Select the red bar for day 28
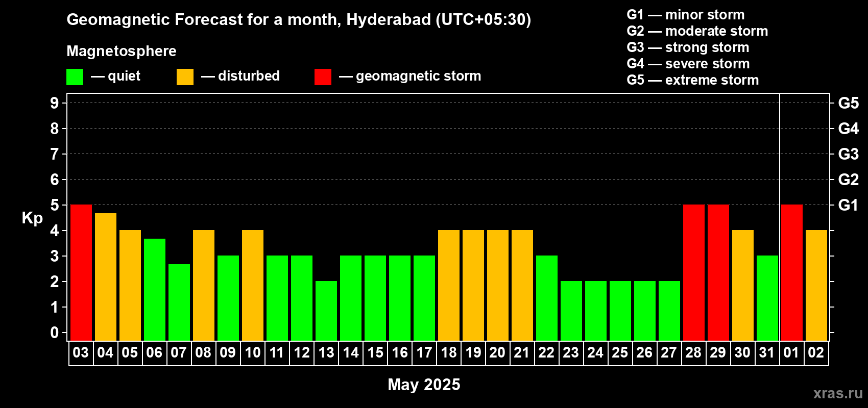Viewport: 868px width, 408px height. point(694,273)
